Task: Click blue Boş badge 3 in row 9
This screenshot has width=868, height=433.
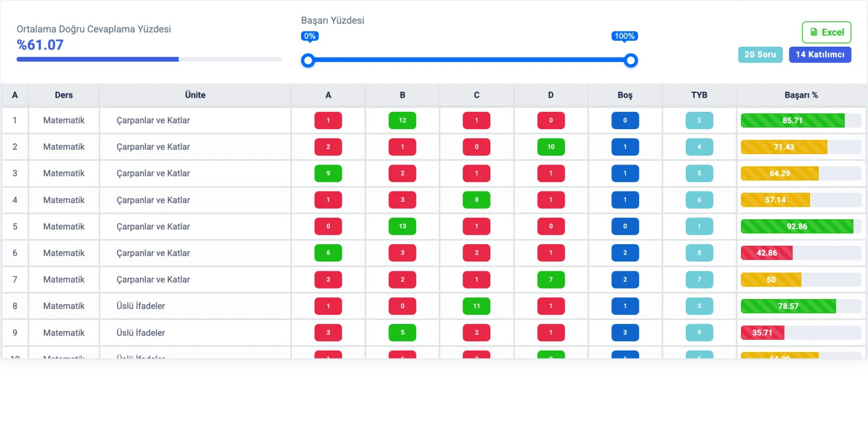Action: 625,333
